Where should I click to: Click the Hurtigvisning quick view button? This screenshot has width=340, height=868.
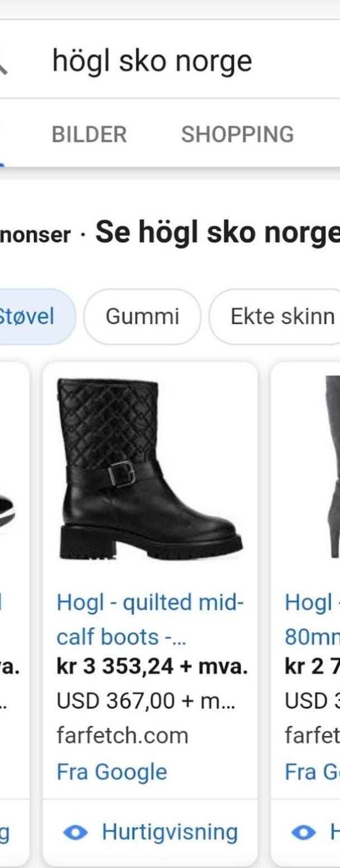click(150, 833)
